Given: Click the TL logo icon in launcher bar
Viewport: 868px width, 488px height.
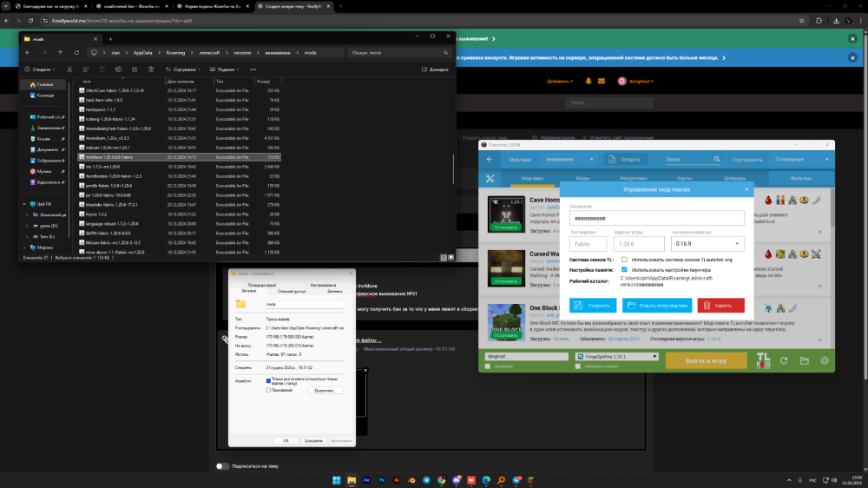Looking at the screenshot, I should tap(763, 360).
